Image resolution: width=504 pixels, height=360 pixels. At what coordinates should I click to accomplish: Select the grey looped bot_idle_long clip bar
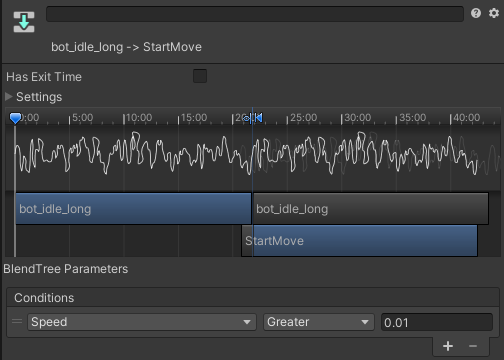tap(371, 209)
